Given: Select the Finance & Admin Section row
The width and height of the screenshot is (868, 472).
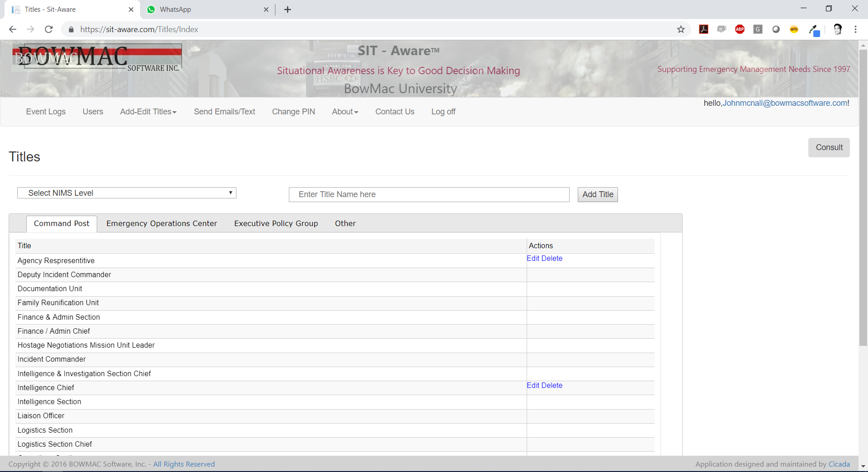Looking at the screenshot, I should click(335, 317).
